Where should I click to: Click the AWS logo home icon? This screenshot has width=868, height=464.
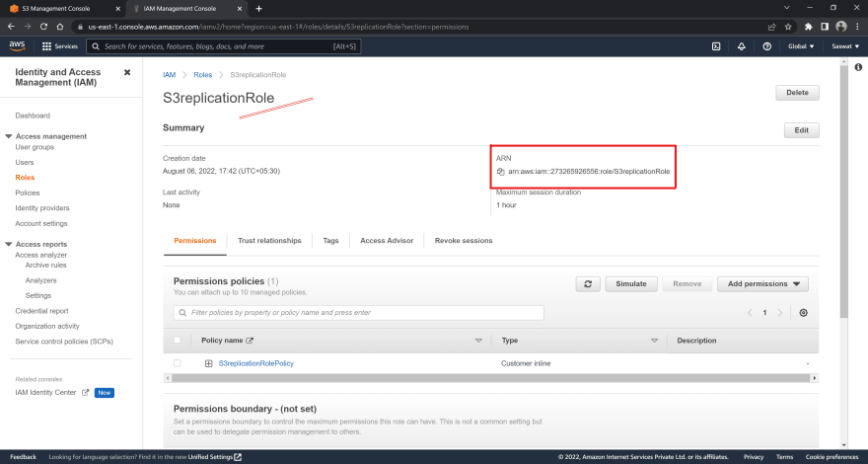pyautogui.click(x=17, y=46)
